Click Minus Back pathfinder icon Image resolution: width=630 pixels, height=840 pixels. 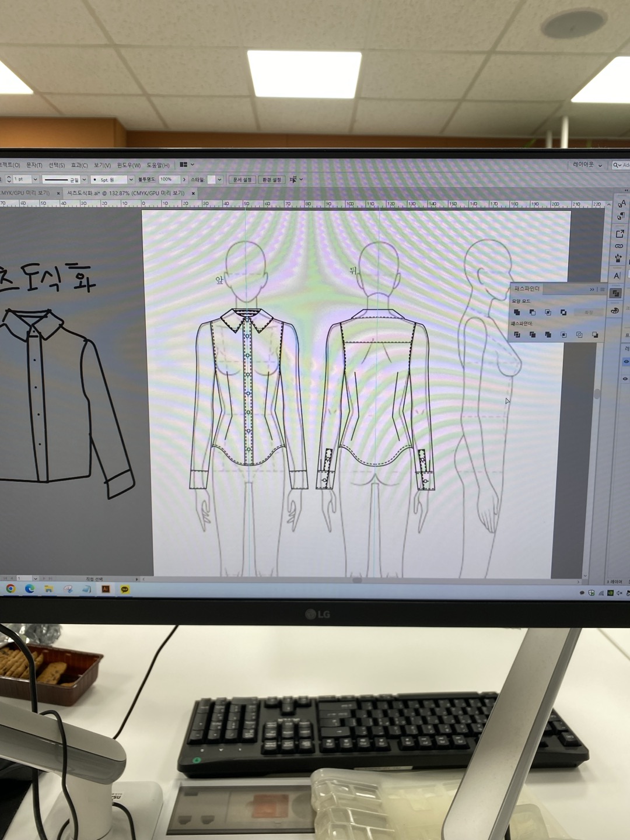pyautogui.click(x=595, y=335)
